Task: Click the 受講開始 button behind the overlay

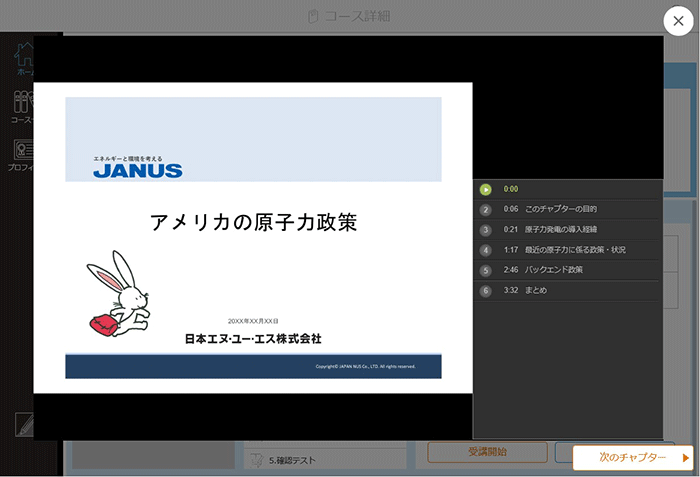Action: coord(487,452)
